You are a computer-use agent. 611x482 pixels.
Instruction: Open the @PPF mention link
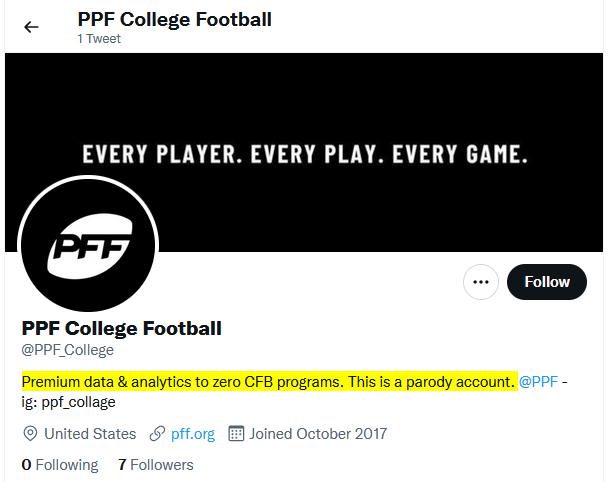(538, 382)
